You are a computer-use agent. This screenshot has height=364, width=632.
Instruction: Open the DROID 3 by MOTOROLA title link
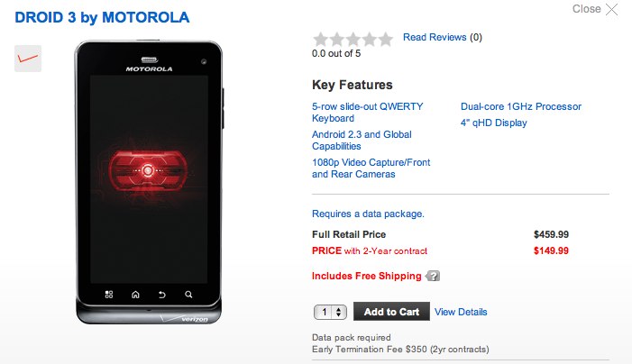point(102,17)
